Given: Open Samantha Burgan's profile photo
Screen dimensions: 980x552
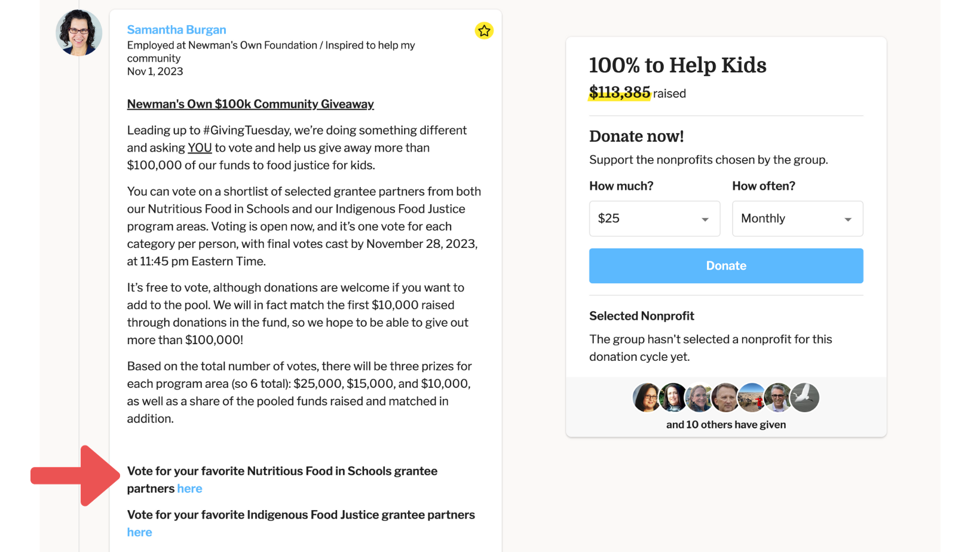Looking at the screenshot, I should point(79,33).
